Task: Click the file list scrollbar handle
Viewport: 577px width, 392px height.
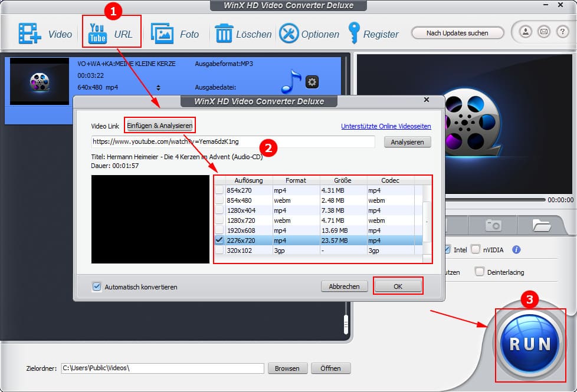Action: tap(346, 324)
